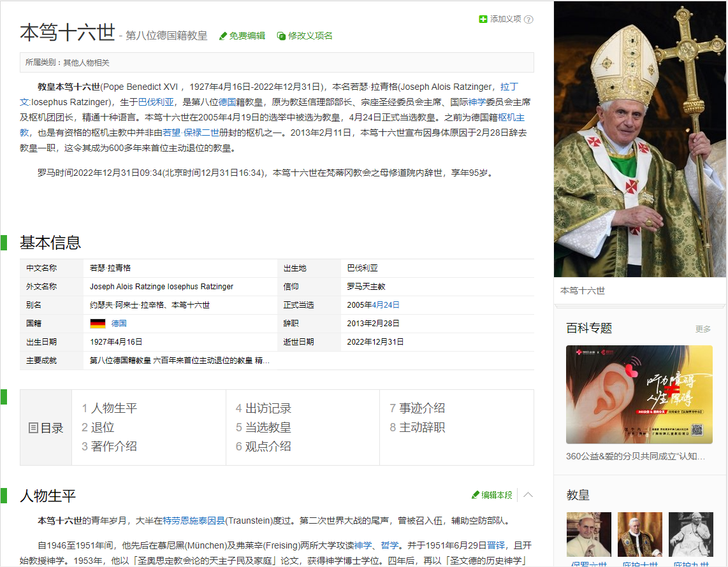The width and height of the screenshot is (728, 567).
Task: Open the 特劳恩施泰因县 link
Action: click(194, 520)
